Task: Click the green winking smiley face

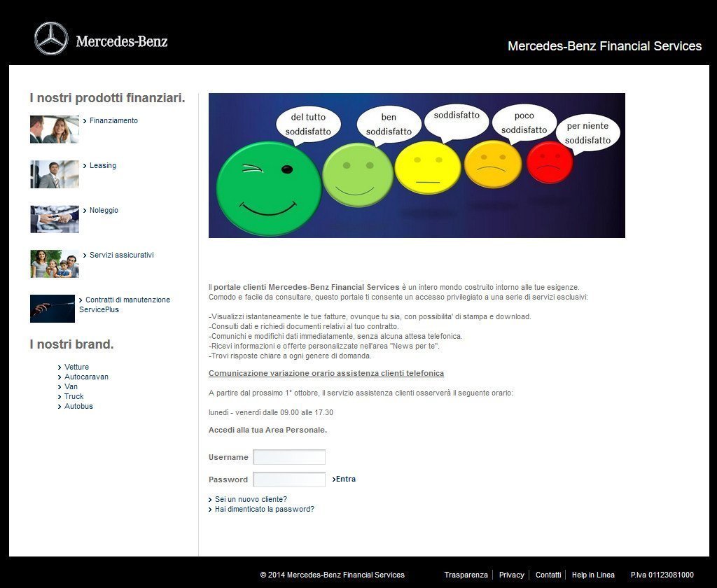Action: [x=268, y=189]
